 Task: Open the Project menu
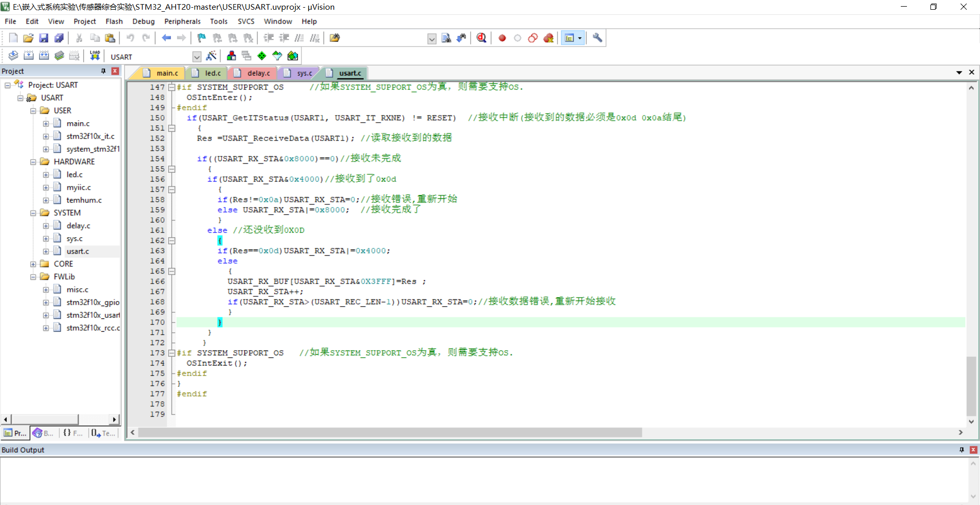(x=84, y=21)
